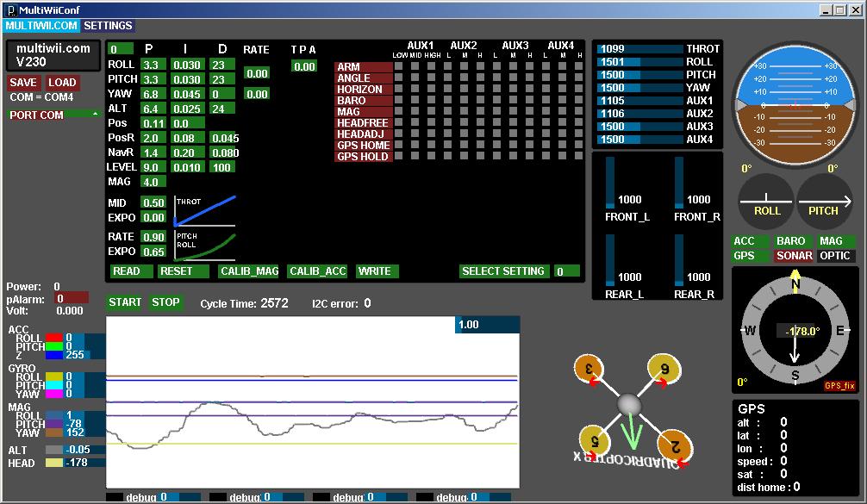The image size is (867, 504).
Task: Click the compass heading indicator
Action: [795, 330]
